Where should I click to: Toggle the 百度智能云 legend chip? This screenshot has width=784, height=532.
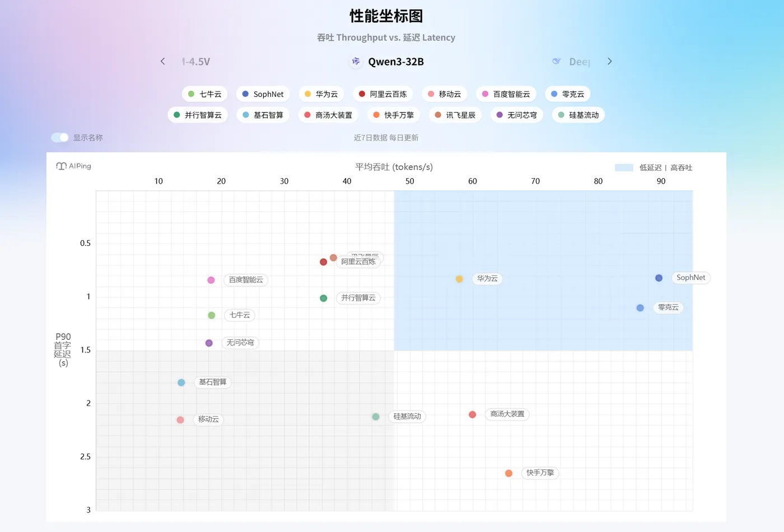(506, 94)
